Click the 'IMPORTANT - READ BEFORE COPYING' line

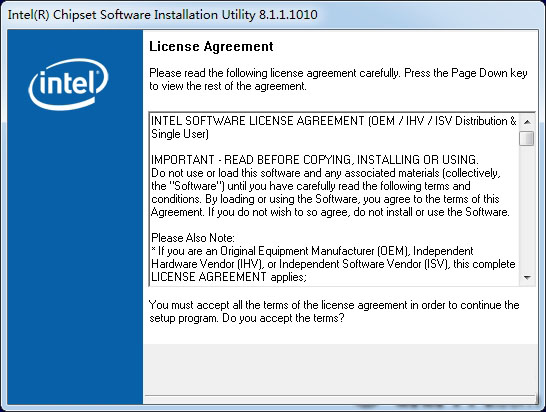(x=315, y=160)
